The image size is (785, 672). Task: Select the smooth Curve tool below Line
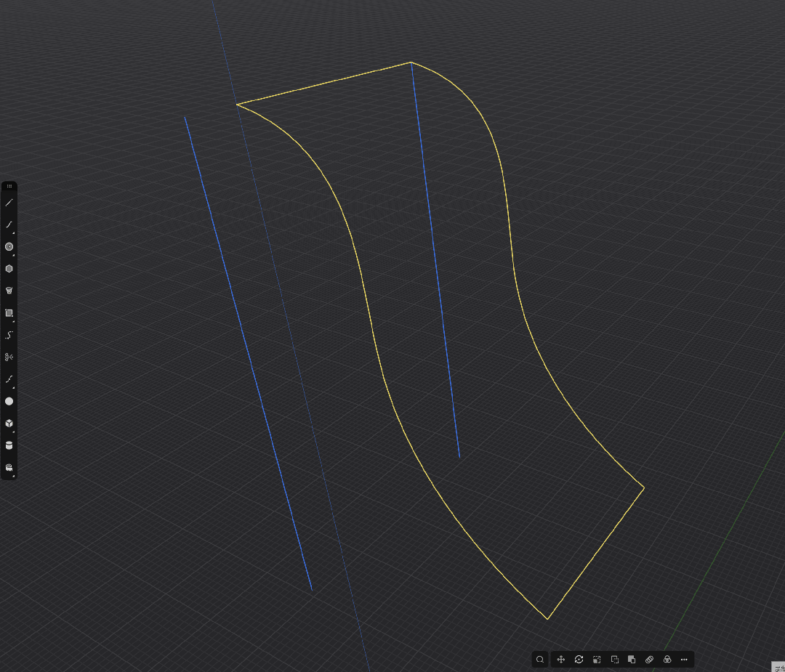(x=9, y=224)
